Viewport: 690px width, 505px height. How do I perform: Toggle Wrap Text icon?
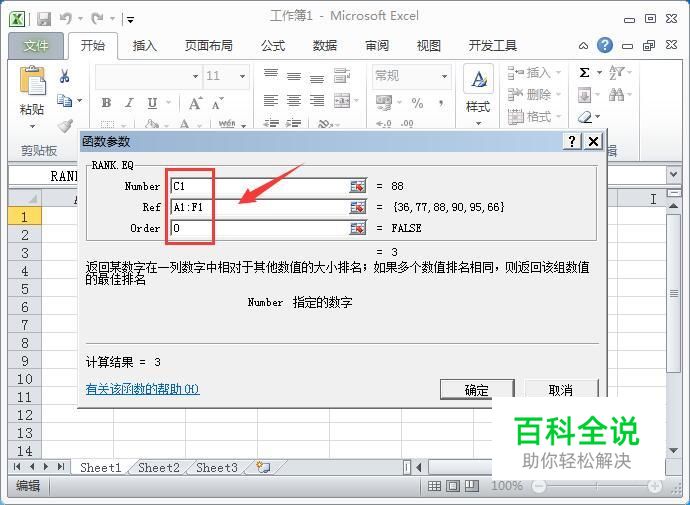[342, 75]
